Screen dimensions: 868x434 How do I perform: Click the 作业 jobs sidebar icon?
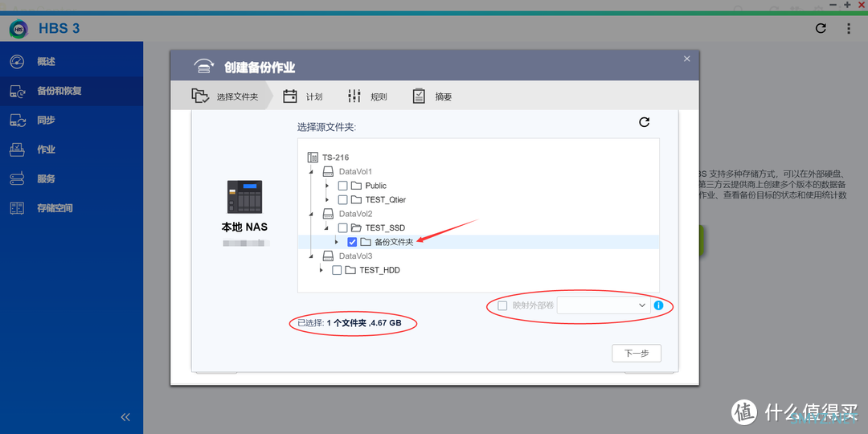[17, 149]
